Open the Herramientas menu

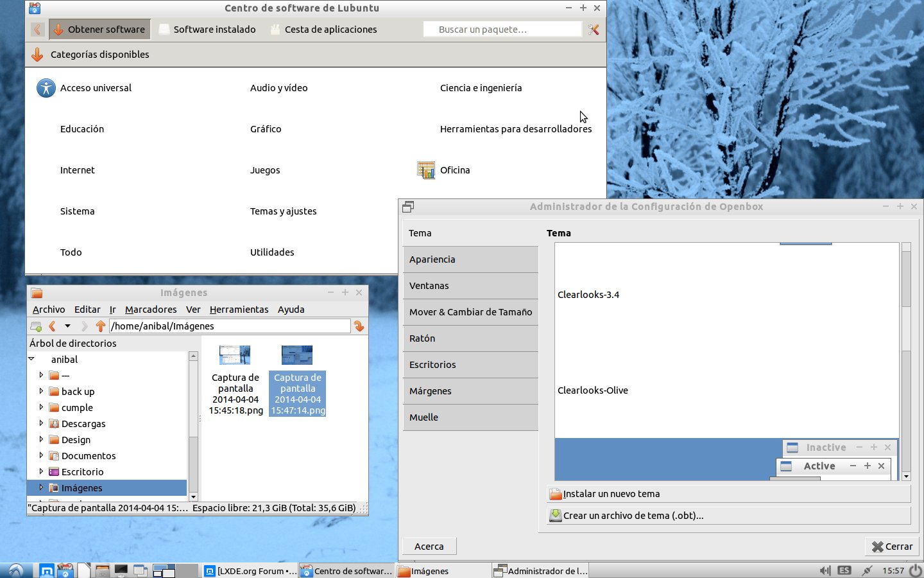[x=239, y=310]
